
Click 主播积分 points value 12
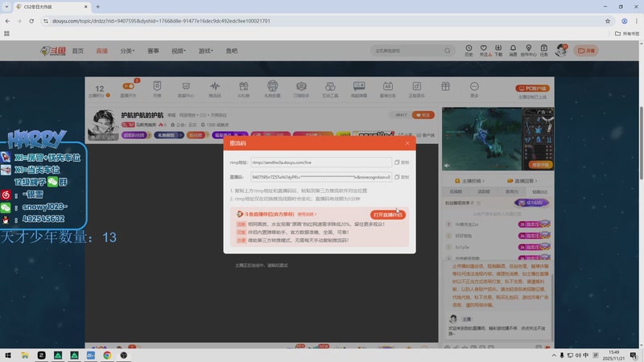point(99,88)
